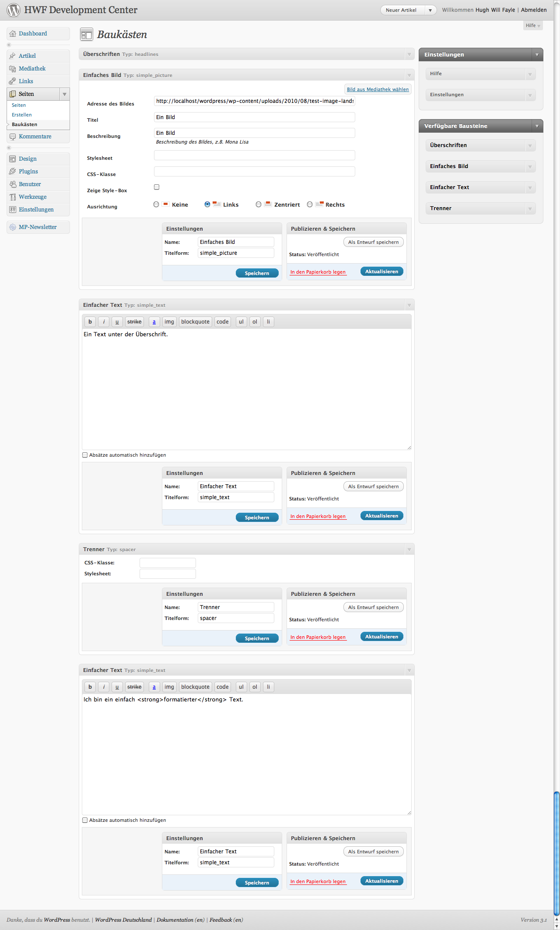This screenshot has height=930, width=560.
Task: Select Ausrichtung radio option Links
Action: tap(207, 204)
